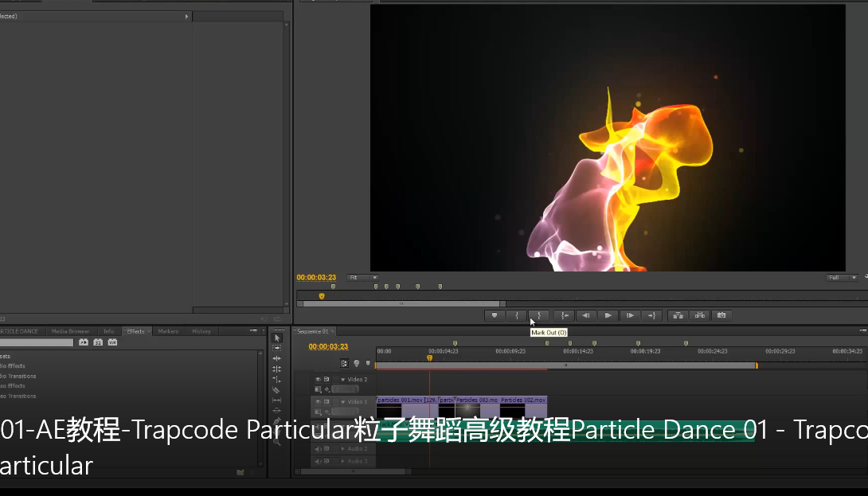The width and height of the screenshot is (868, 496).
Task: Open Effects panel flyout menu
Action: coord(253,330)
